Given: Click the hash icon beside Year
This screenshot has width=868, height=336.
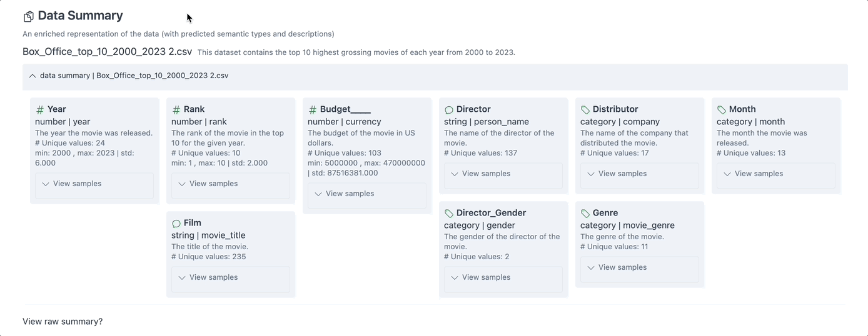Looking at the screenshot, I should point(40,110).
